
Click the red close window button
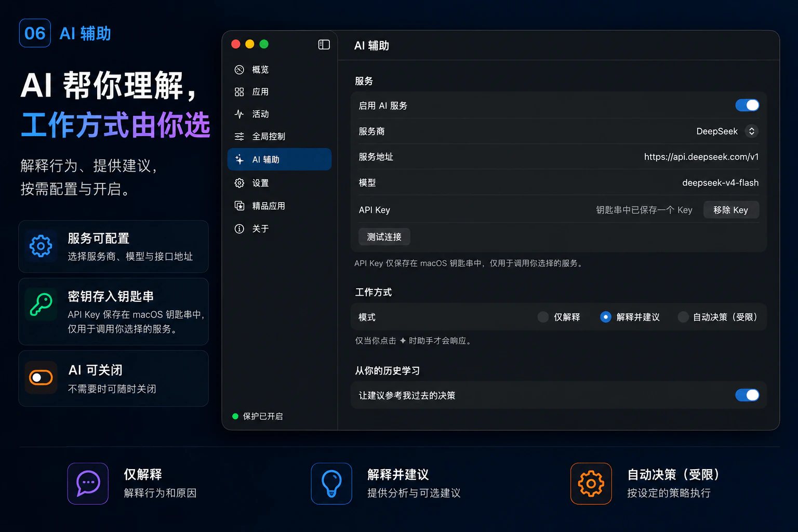[235, 44]
